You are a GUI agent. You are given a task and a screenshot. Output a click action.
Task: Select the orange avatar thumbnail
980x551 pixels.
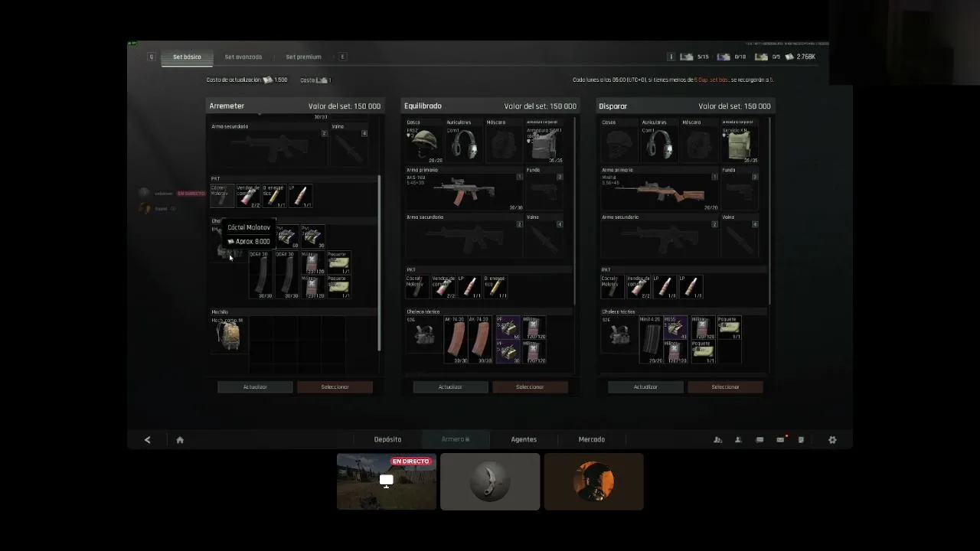point(593,481)
